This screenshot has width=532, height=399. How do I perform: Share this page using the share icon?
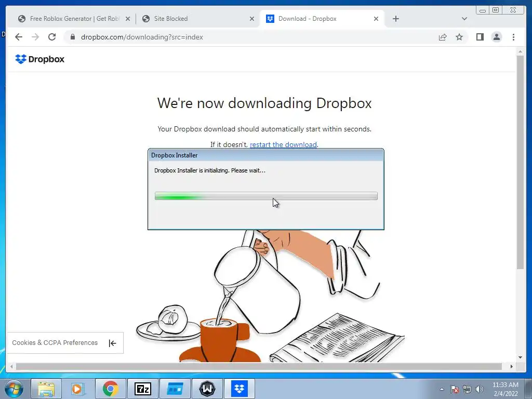coord(443,37)
